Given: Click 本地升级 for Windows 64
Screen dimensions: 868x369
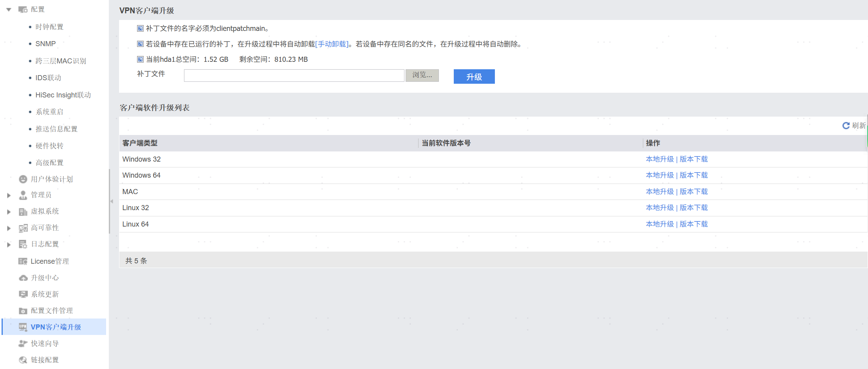Looking at the screenshot, I should [659, 175].
